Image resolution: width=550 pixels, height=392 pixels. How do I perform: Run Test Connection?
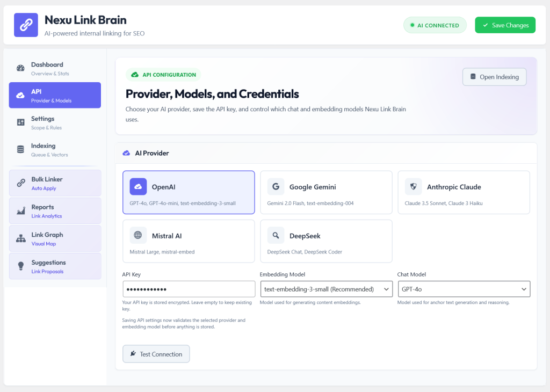(x=156, y=354)
